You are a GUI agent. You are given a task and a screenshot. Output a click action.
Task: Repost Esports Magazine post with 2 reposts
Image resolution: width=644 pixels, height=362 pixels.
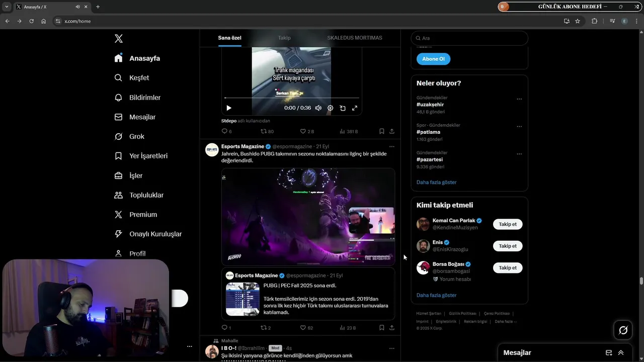pos(266,328)
